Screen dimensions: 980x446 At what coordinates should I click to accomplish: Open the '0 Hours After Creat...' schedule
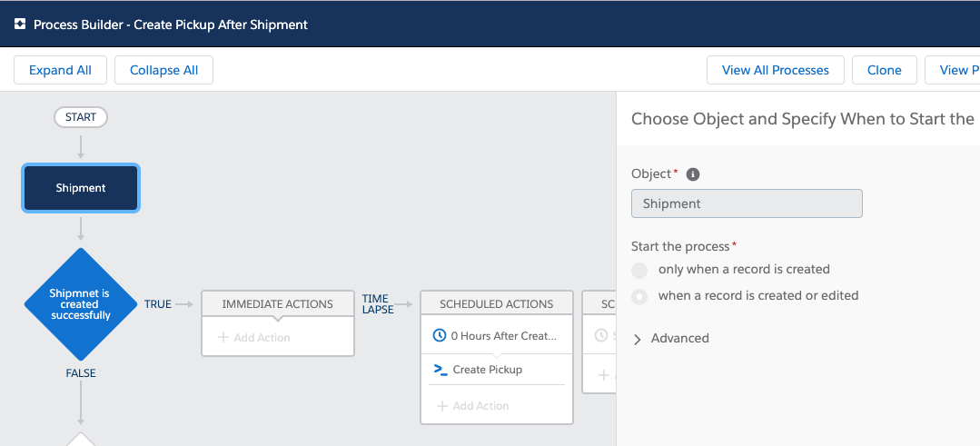tap(496, 335)
